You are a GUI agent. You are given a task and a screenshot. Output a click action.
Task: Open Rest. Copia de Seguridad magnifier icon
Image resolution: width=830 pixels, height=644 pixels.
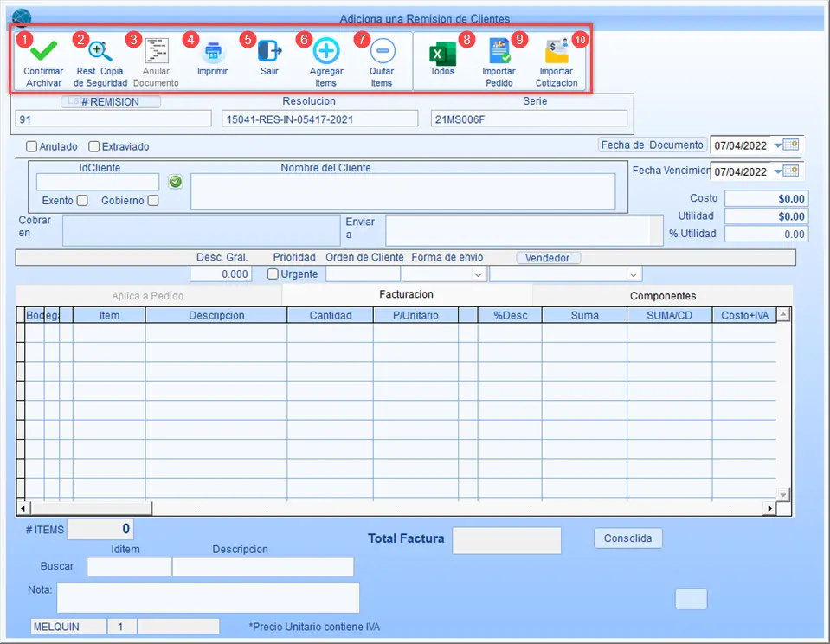100,51
